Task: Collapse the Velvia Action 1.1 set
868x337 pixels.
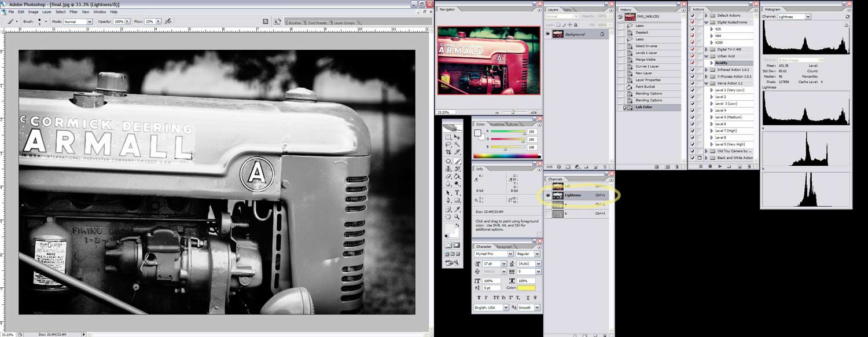Action: point(706,83)
